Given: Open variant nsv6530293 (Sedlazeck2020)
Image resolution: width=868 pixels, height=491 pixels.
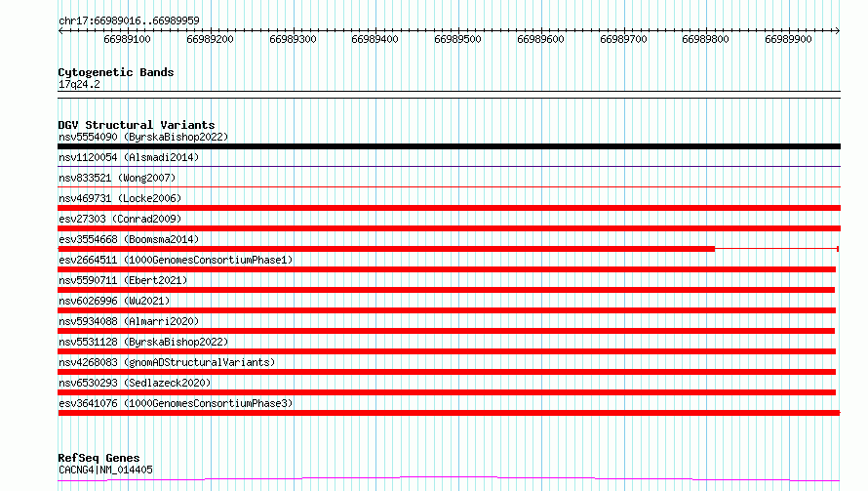Looking at the screenshot, I should click(135, 383).
